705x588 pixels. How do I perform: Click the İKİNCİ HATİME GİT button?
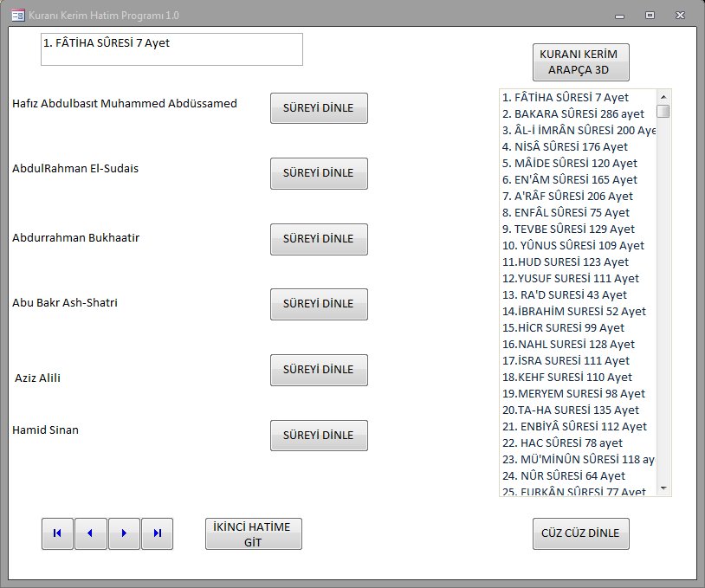[253, 533]
